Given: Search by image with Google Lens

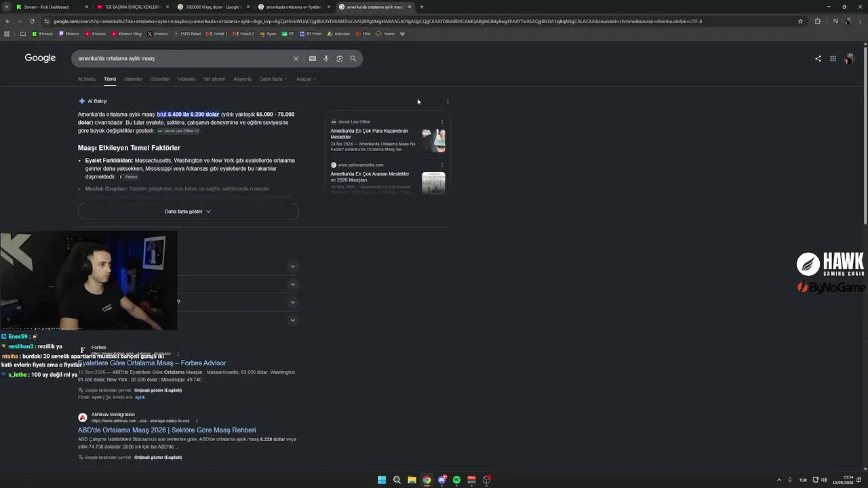Looking at the screenshot, I should pyautogui.click(x=340, y=59).
